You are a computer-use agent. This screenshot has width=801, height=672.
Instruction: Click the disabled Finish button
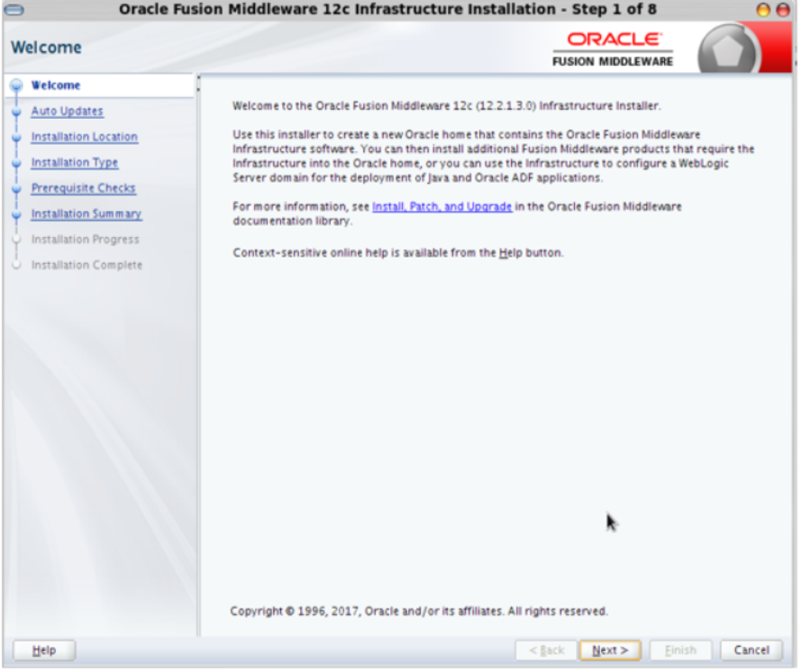tap(680, 650)
